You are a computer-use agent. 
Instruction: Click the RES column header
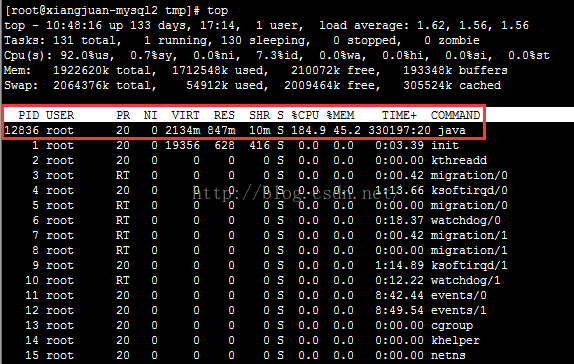point(224,115)
